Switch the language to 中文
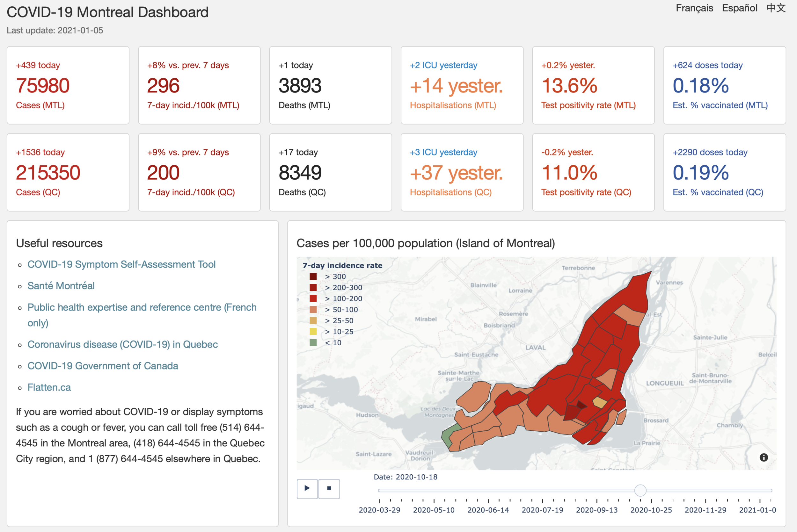Screen dimensions: 797x532 click(x=776, y=8)
